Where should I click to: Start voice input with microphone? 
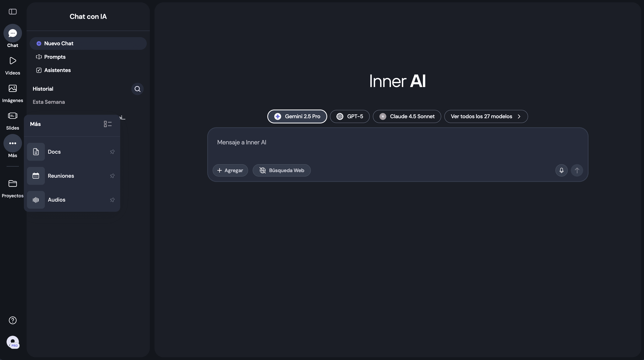coord(561,170)
